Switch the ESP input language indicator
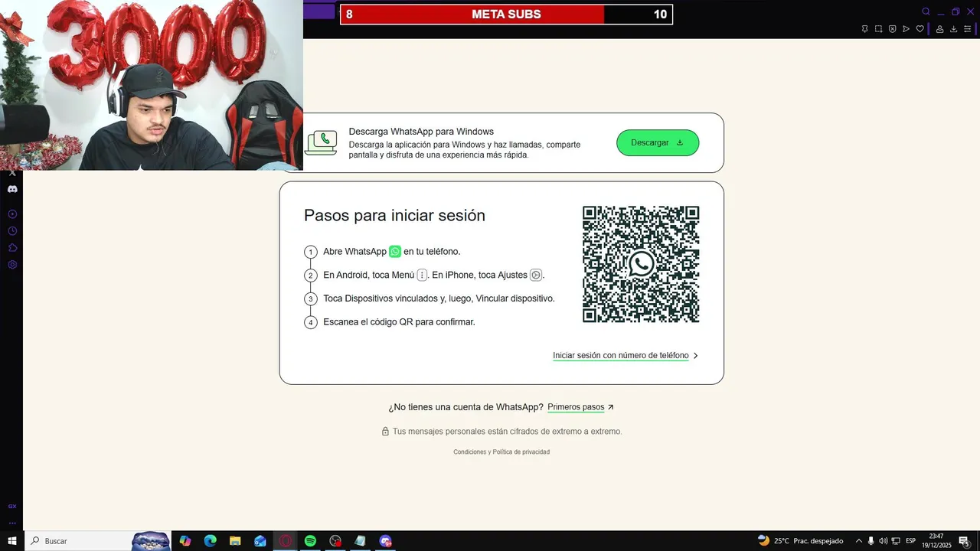 [911, 541]
